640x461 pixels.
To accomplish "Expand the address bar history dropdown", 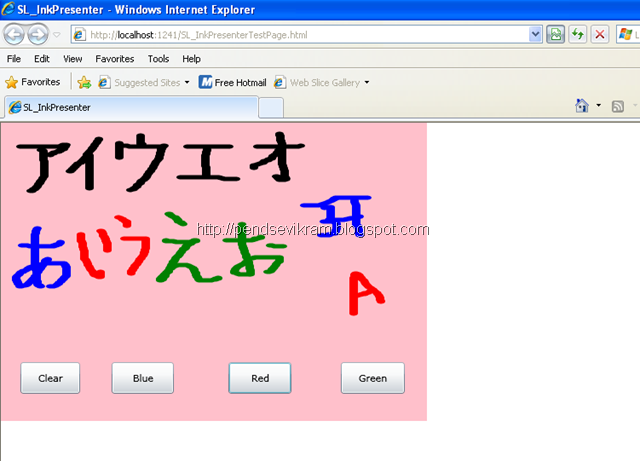I will tap(535, 35).
